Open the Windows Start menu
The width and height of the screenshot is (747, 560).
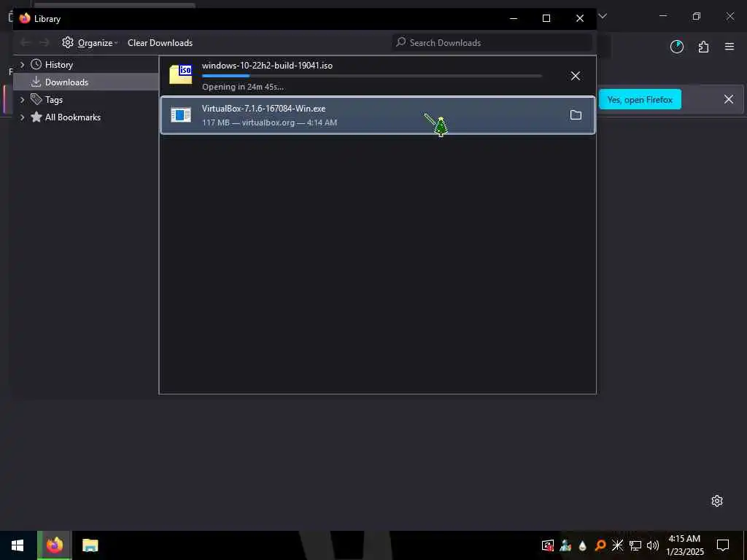click(x=18, y=545)
